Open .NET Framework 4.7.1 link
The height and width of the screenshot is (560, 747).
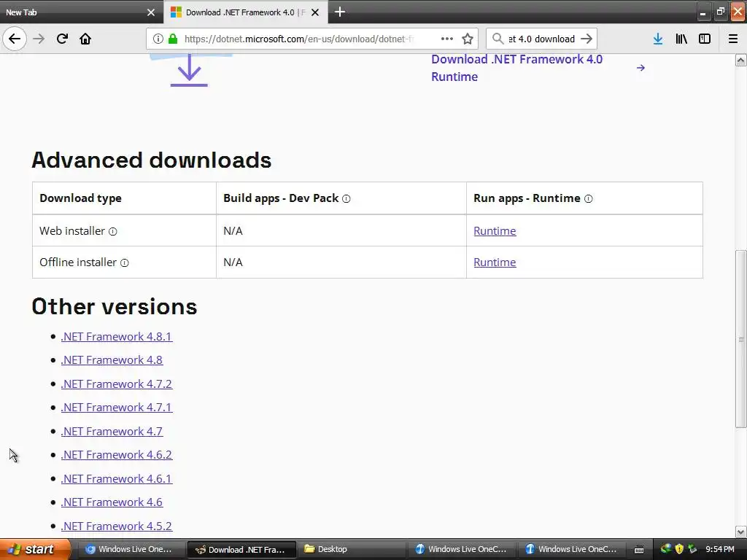117,408
